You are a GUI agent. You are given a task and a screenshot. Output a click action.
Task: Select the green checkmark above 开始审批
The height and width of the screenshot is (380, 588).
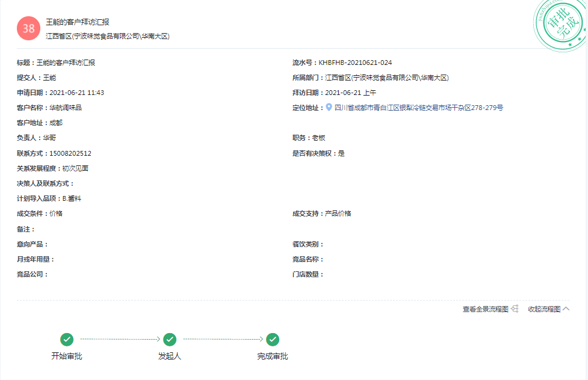click(67, 340)
